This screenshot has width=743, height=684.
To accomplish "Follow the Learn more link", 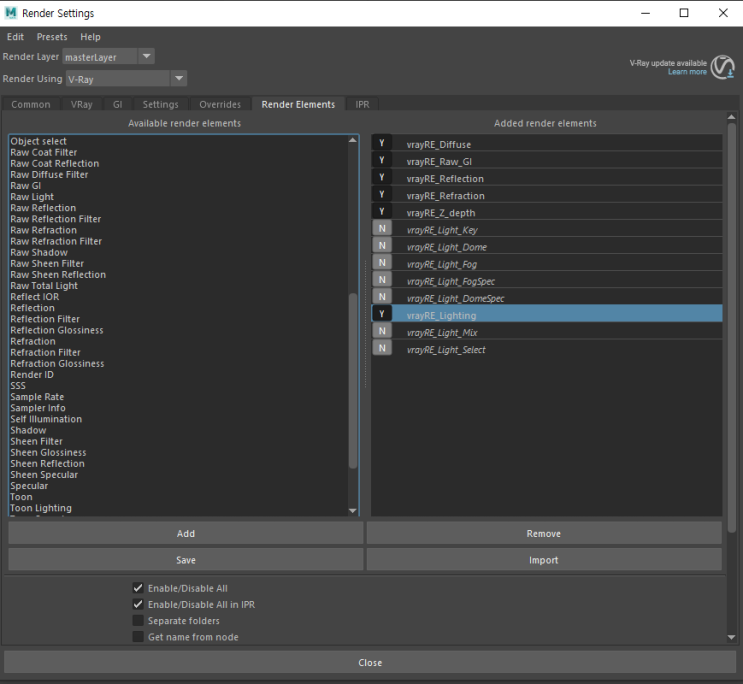I will pos(687,72).
